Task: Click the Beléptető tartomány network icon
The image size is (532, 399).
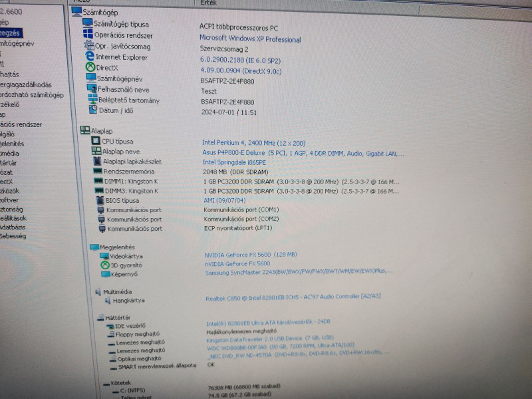Action: 92,99
